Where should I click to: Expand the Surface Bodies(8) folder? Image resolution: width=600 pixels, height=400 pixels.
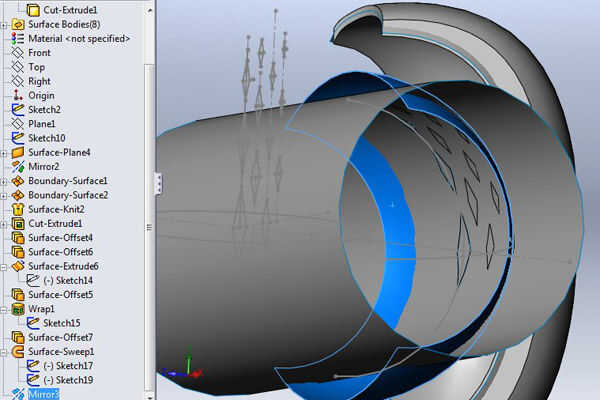[4, 25]
